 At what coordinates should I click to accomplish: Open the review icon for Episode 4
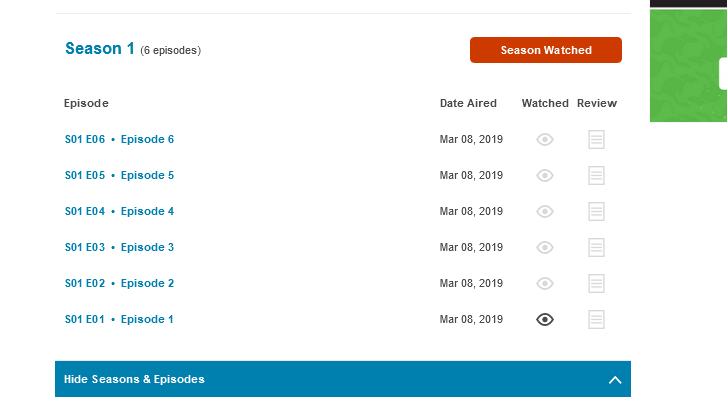(x=596, y=212)
